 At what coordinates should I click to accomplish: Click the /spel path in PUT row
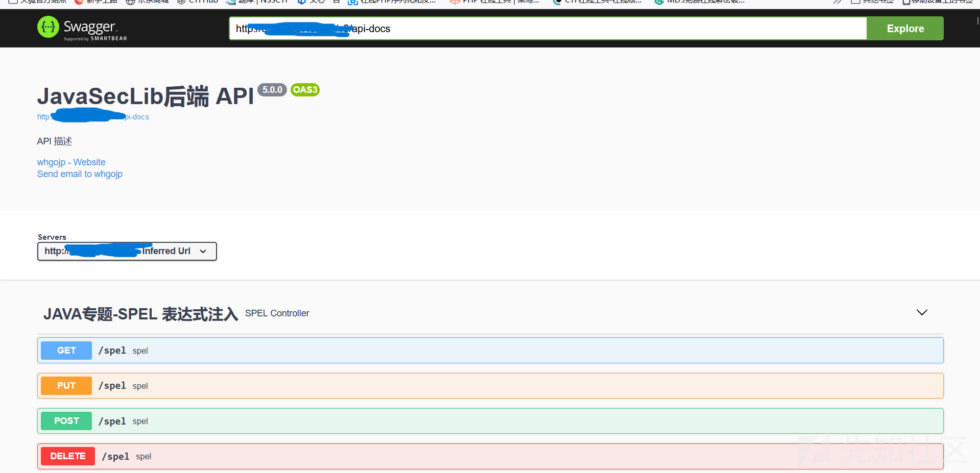pos(112,386)
